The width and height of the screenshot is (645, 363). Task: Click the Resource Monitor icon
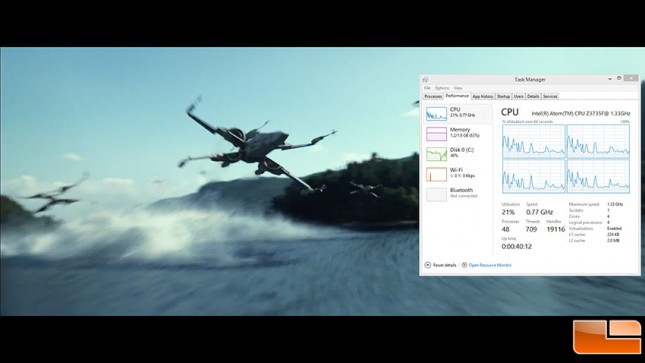464,265
